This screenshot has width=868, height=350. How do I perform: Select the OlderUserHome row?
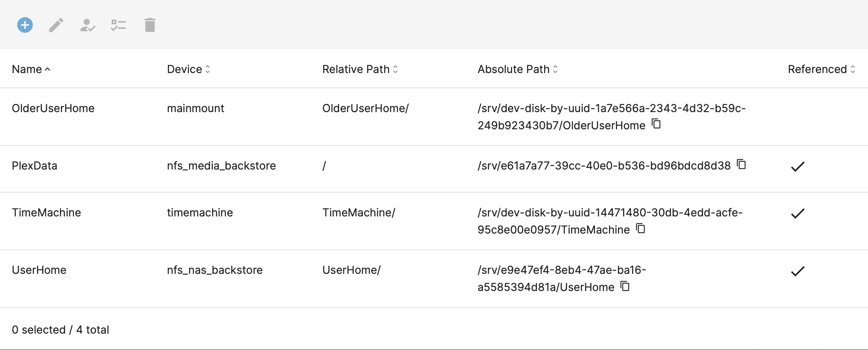coord(434,117)
